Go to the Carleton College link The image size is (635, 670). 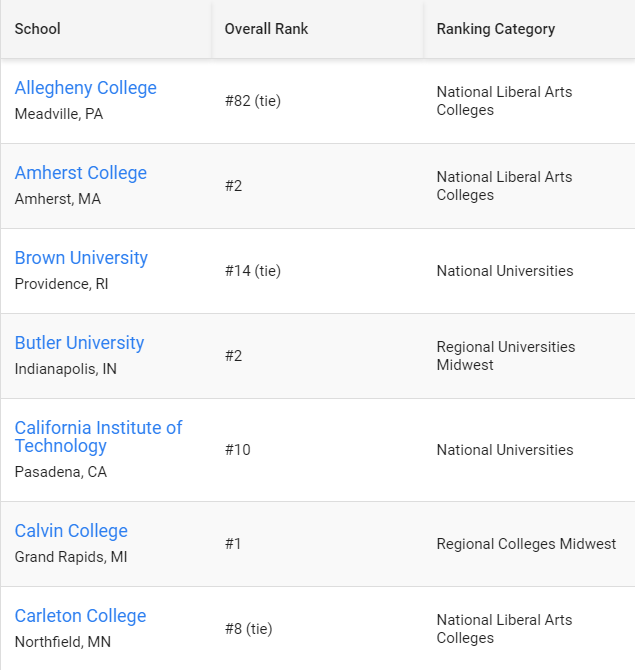click(80, 616)
